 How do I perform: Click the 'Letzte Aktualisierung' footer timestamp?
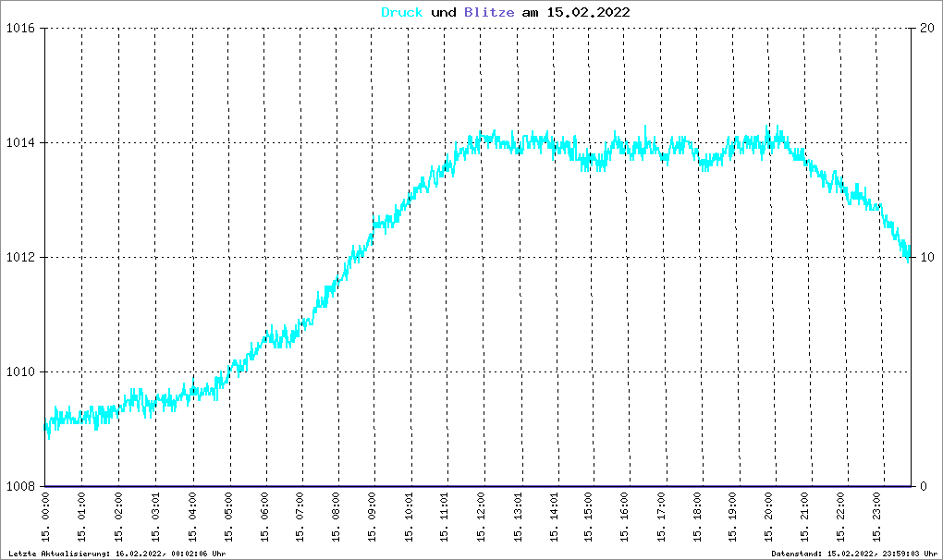[x=117, y=554]
